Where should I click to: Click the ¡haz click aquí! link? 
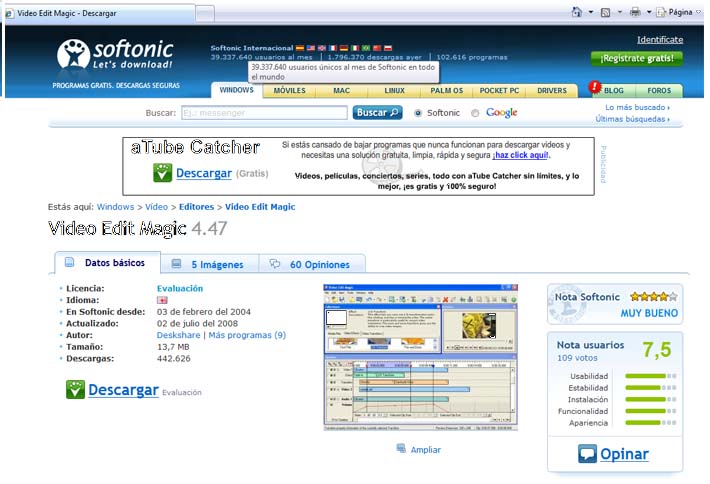tap(520, 155)
